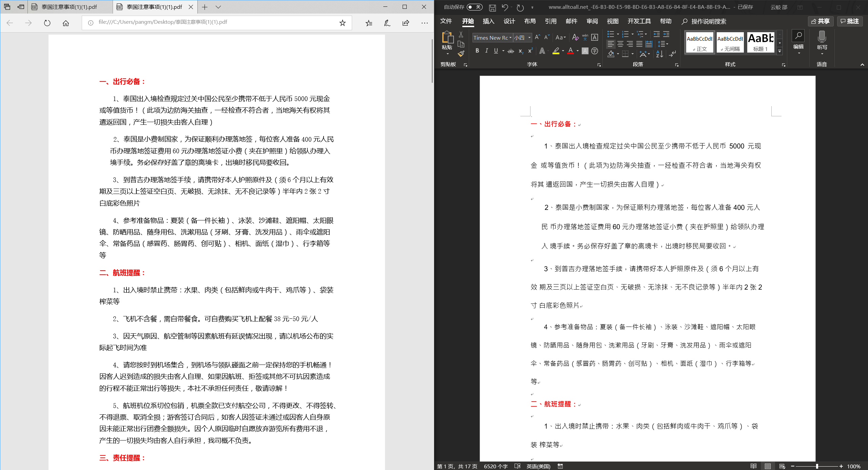The image size is (868, 470).
Task: Center align the paragraph in Word
Action: [x=620, y=44]
